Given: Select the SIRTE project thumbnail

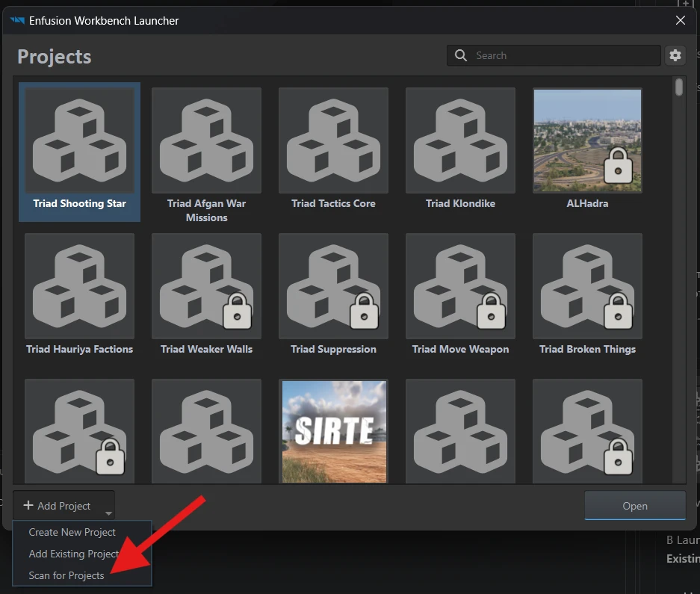Looking at the screenshot, I should coord(333,431).
